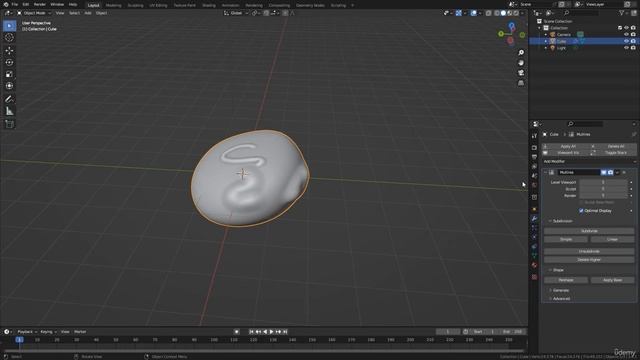Open the Object properties orange square tab

point(534,209)
